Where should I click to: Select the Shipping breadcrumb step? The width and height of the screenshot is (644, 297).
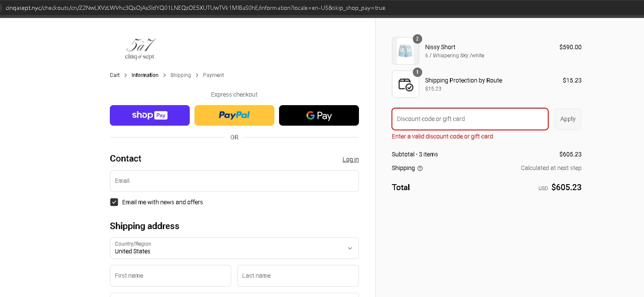(181, 75)
